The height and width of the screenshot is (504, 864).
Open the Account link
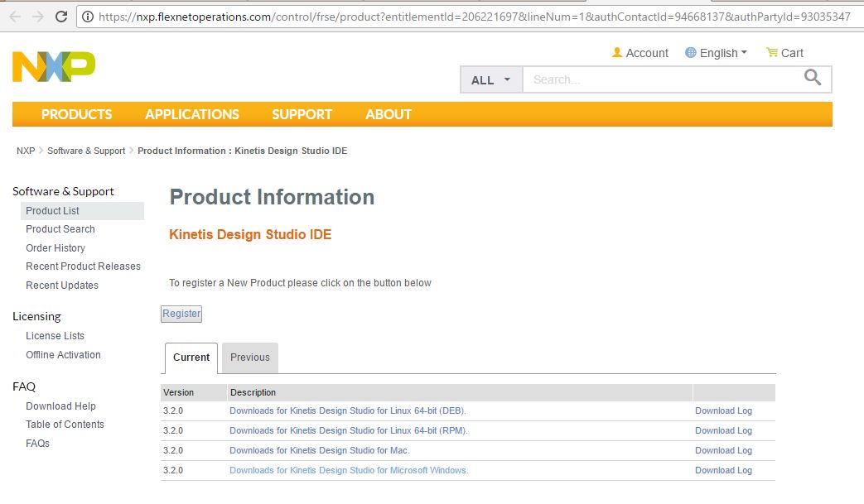[647, 53]
